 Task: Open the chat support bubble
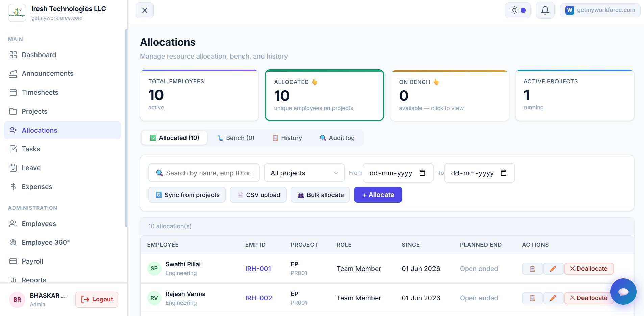pyautogui.click(x=623, y=292)
